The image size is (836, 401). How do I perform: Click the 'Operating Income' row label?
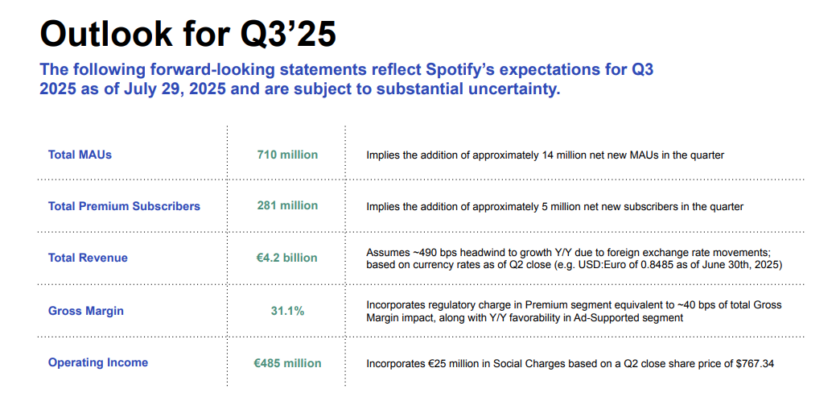coord(98,363)
